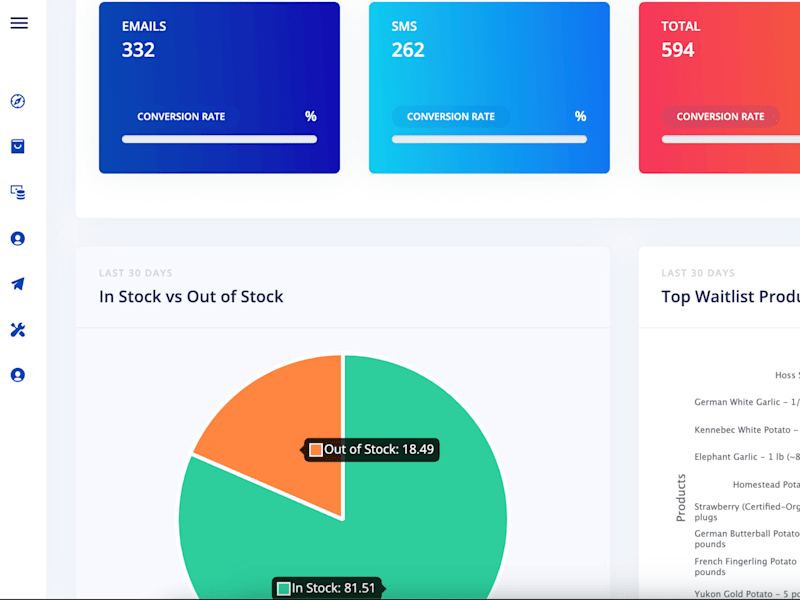Click the 'In Stock vs Out of Stock' heading

(191, 296)
